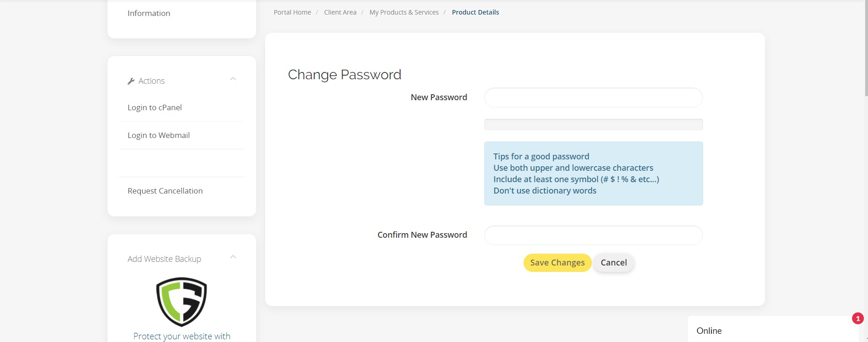Collapse the Actions panel chevron
This screenshot has width=868, height=342.
(x=233, y=79)
